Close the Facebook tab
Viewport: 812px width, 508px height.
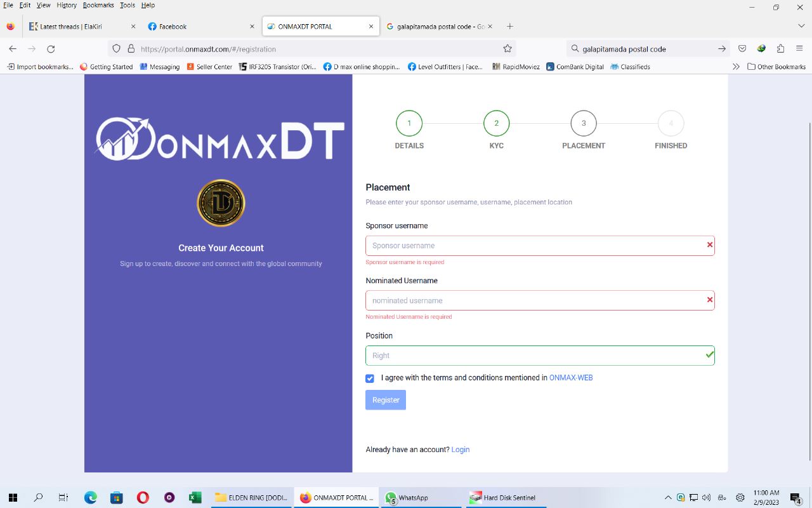[x=252, y=27]
